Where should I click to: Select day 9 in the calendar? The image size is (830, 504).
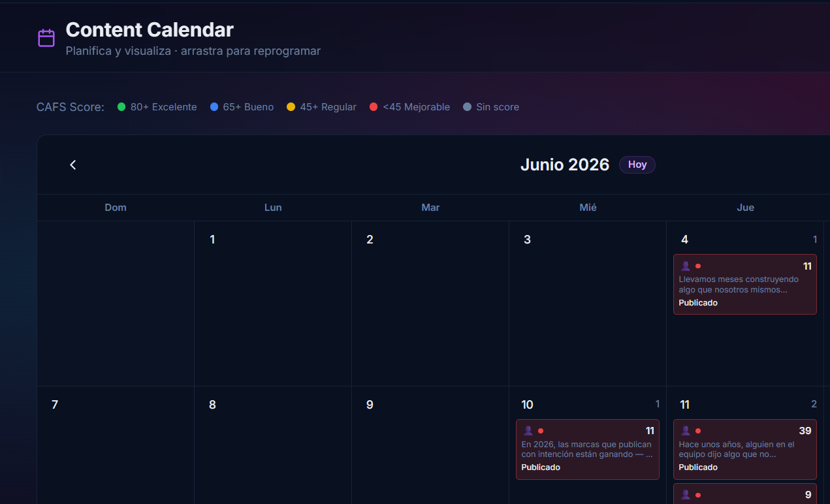point(370,405)
